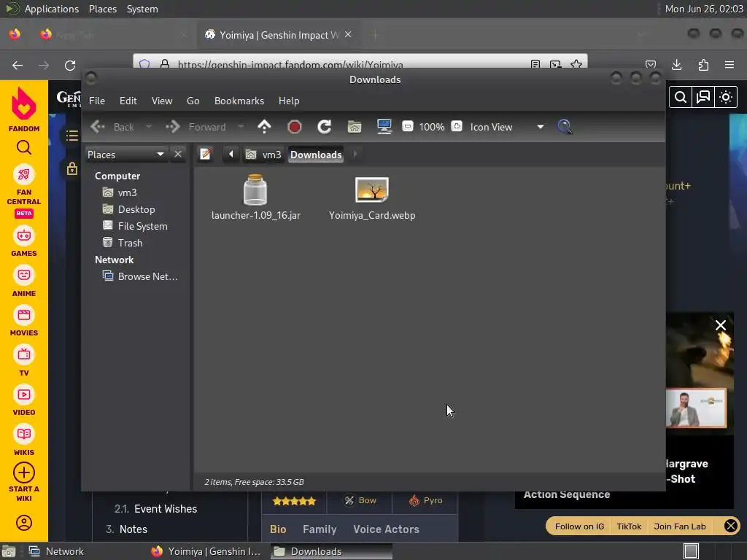Open the File menu
The image size is (747, 560).
(x=97, y=101)
